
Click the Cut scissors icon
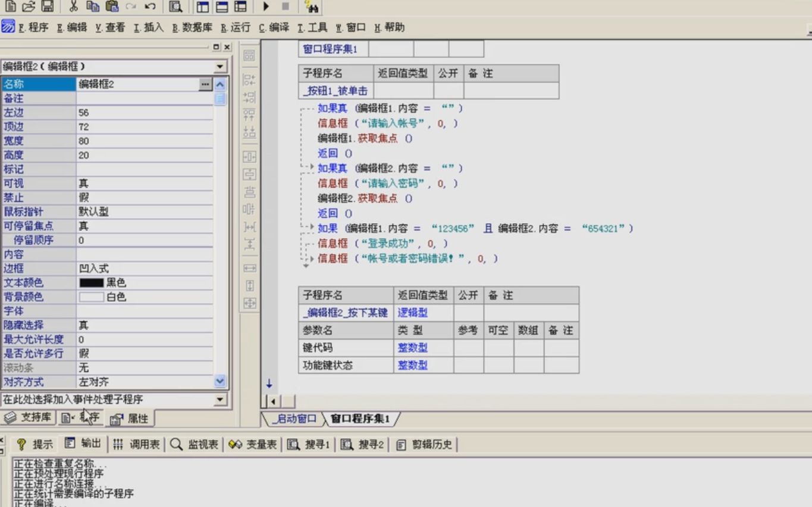73,7
